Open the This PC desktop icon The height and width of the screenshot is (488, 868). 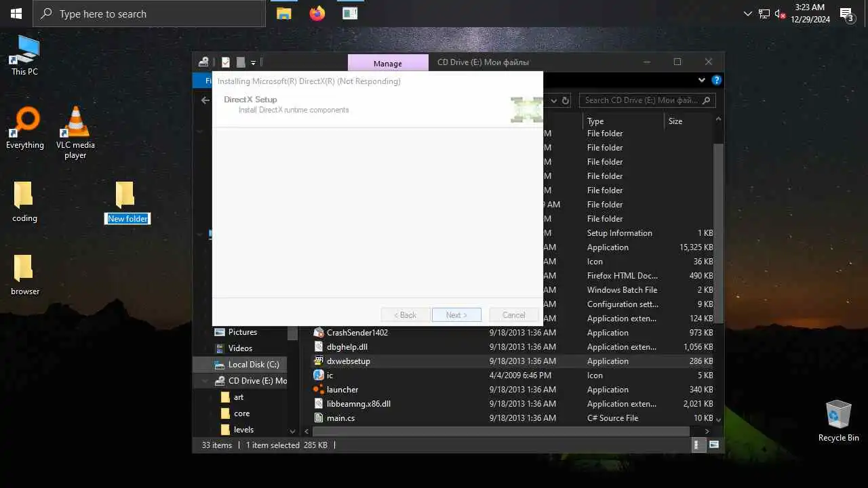pos(25,54)
